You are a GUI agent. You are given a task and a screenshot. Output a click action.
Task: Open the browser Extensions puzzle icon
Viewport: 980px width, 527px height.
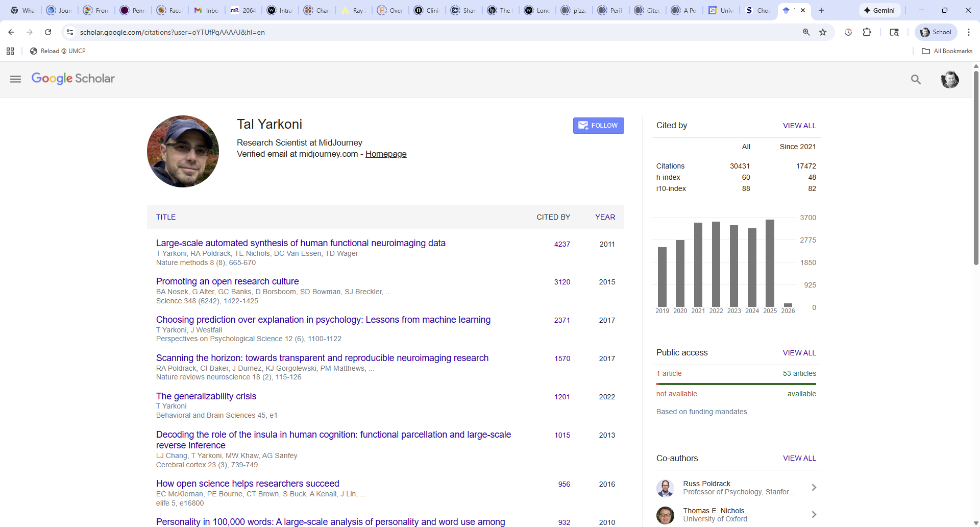(867, 32)
